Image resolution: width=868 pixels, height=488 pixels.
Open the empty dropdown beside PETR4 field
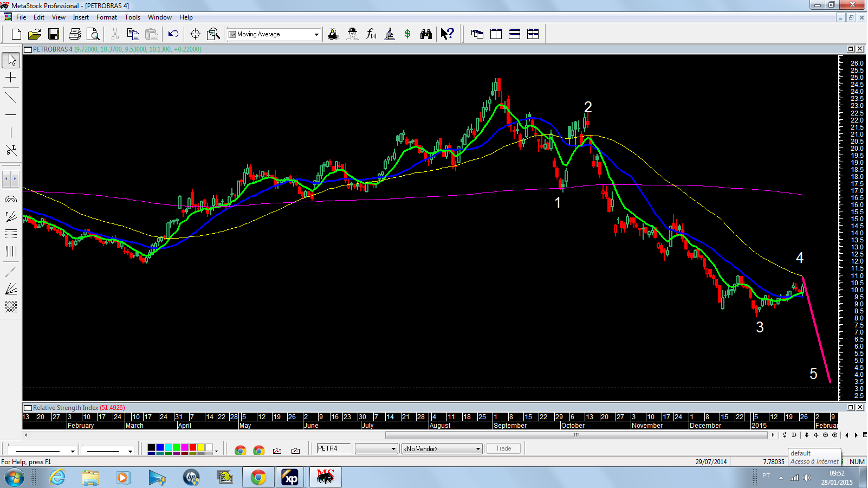pyautogui.click(x=377, y=448)
